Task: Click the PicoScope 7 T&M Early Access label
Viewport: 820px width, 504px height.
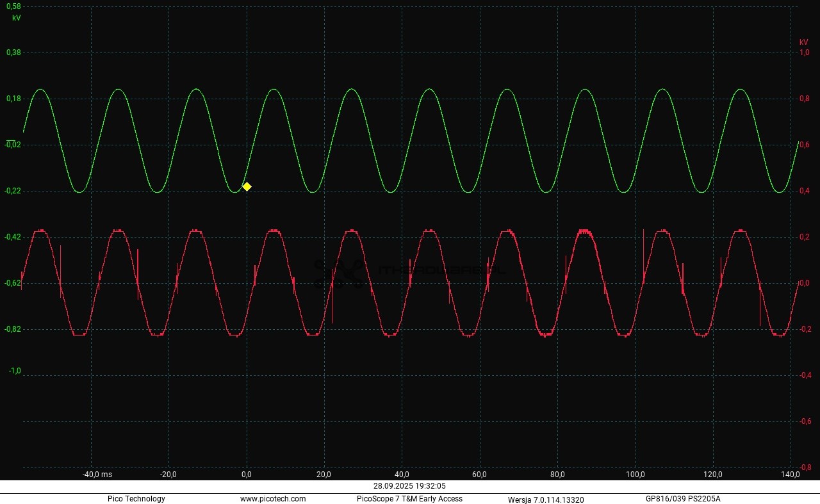Action: (409, 499)
